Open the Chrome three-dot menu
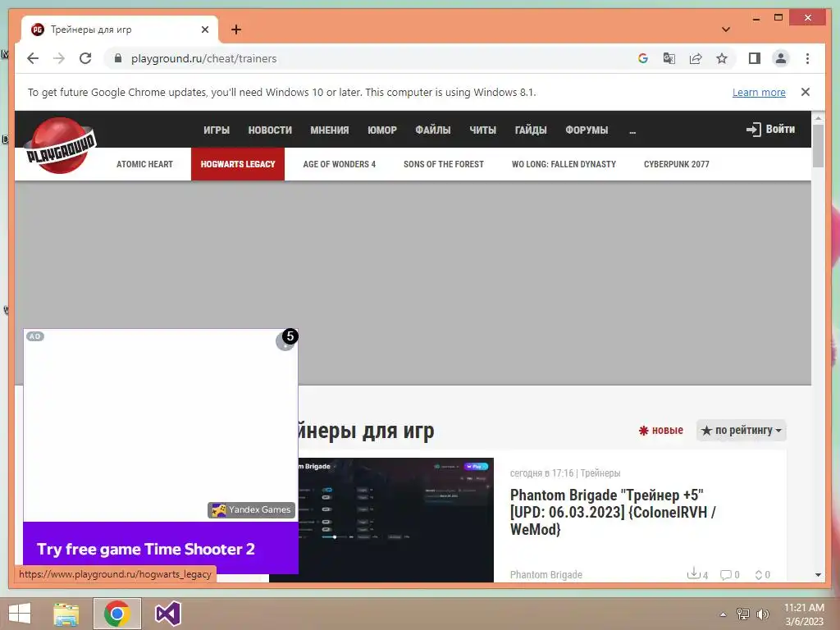Screen dimensions: 840x630 pyautogui.click(x=807, y=58)
